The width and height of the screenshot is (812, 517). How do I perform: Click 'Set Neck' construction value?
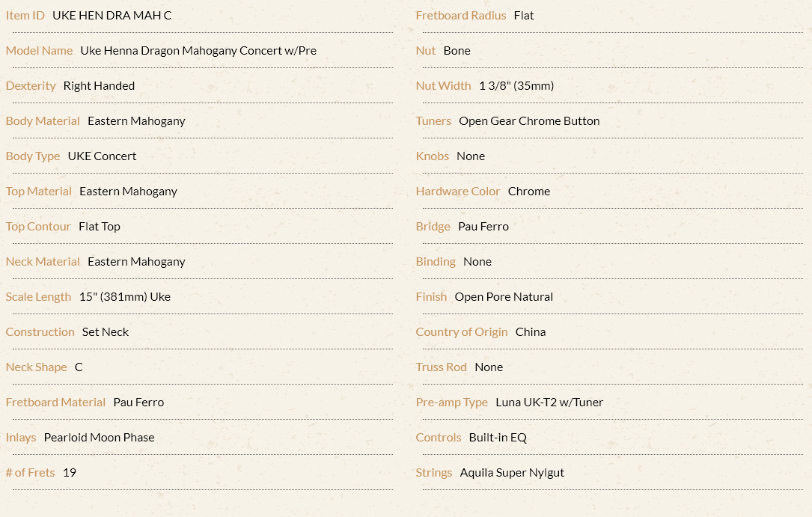pos(106,332)
